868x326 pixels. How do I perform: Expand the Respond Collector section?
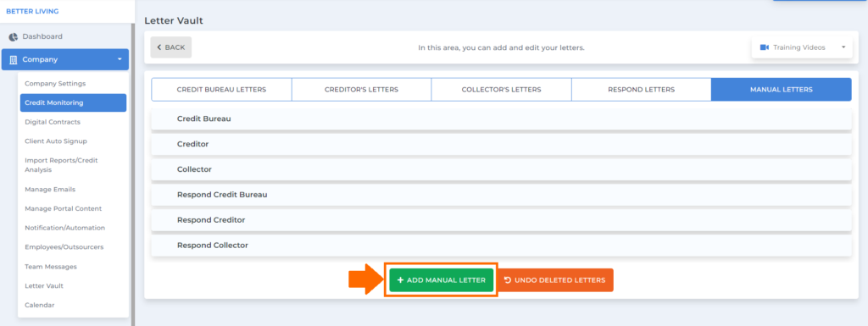[501, 246]
